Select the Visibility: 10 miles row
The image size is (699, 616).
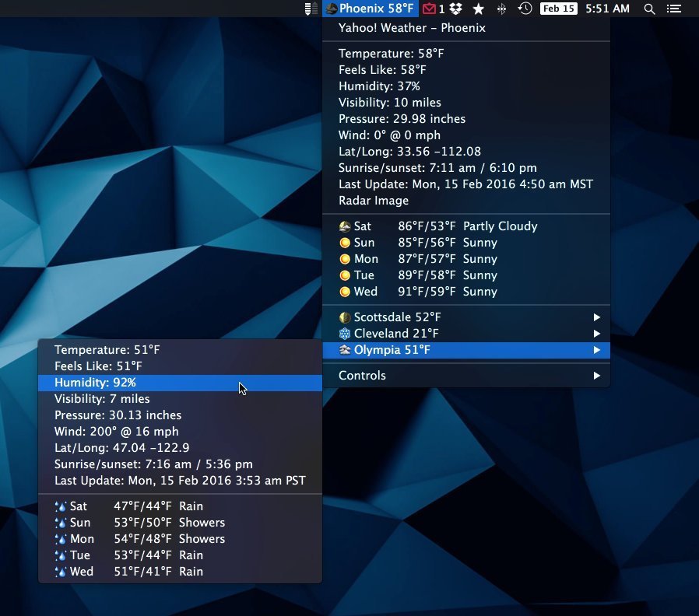point(465,103)
